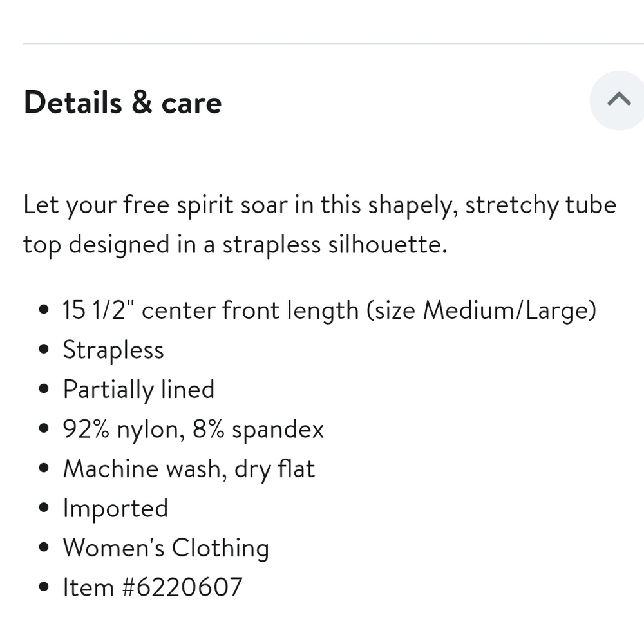Click the Partially lined list item
644x644 pixels.
(x=138, y=389)
